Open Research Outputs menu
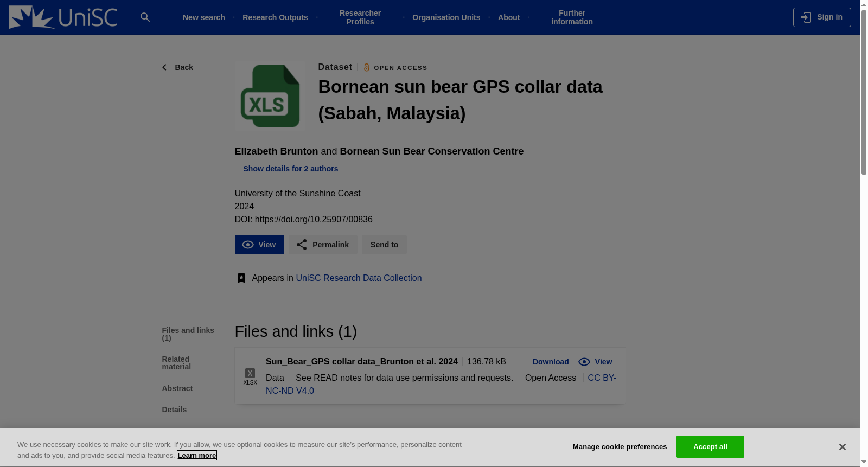 275,17
